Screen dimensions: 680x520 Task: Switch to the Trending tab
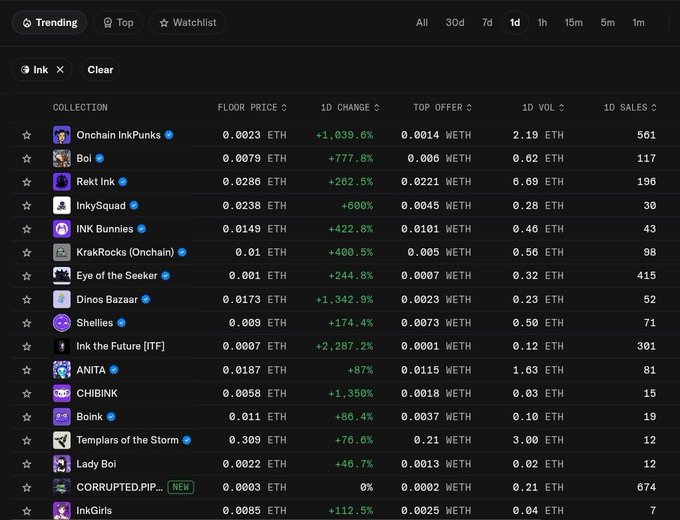pos(49,23)
